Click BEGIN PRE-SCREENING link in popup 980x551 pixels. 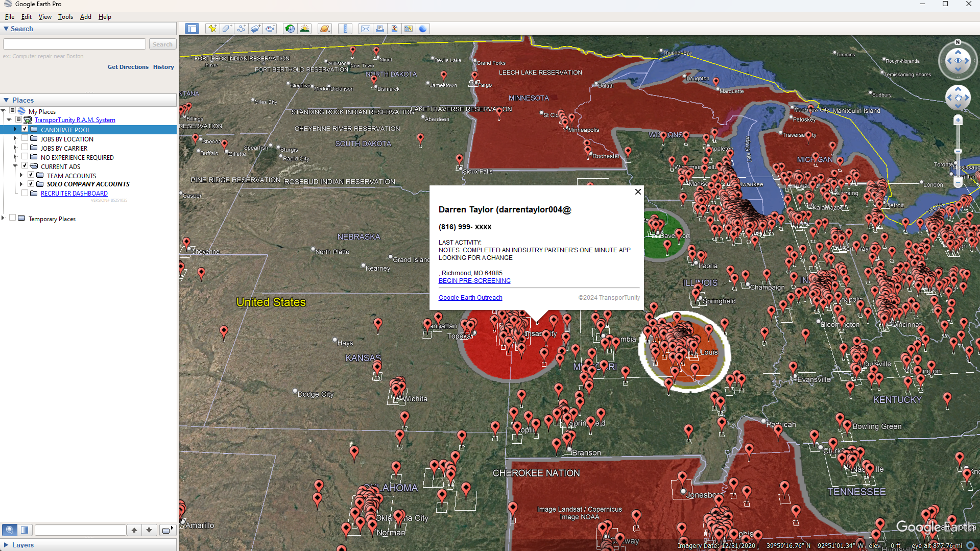pyautogui.click(x=474, y=281)
